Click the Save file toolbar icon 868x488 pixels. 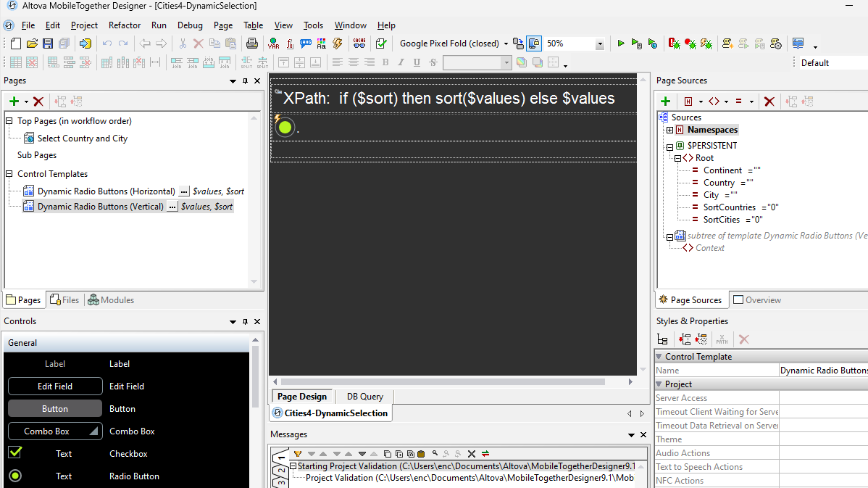pyautogui.click(x=48, y=44)
